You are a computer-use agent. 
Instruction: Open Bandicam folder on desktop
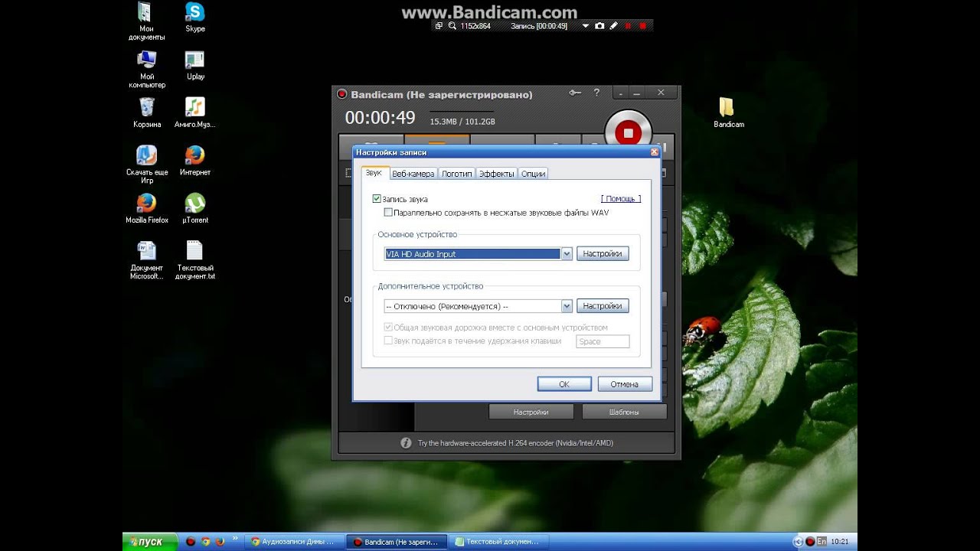click(728, 112)
